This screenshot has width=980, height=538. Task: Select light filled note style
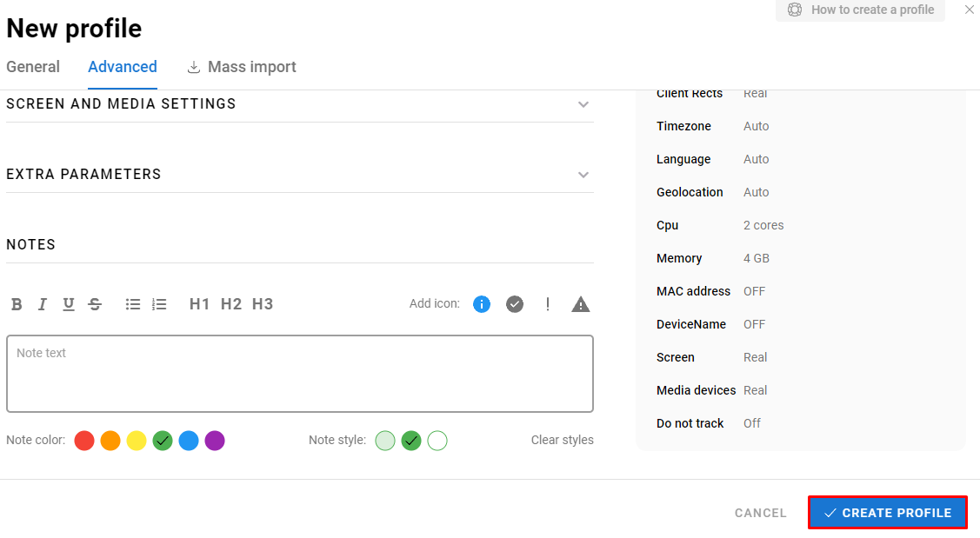(385, 441)
